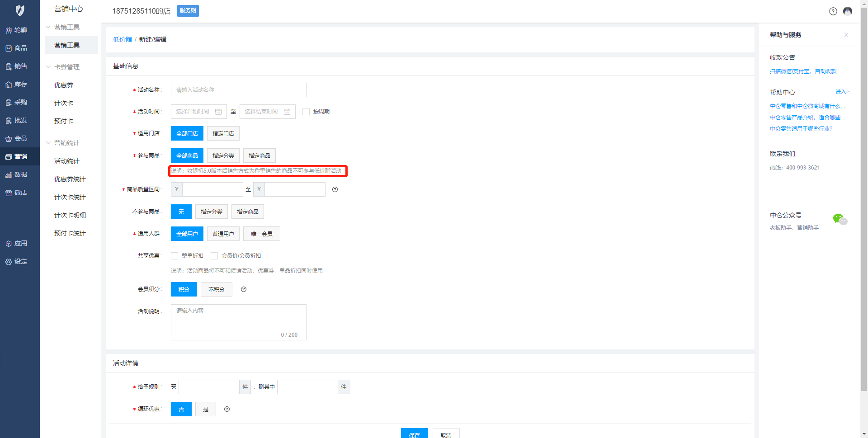
Task: Go to 会员 in left navigation
Action: click(x=20, y=138)
